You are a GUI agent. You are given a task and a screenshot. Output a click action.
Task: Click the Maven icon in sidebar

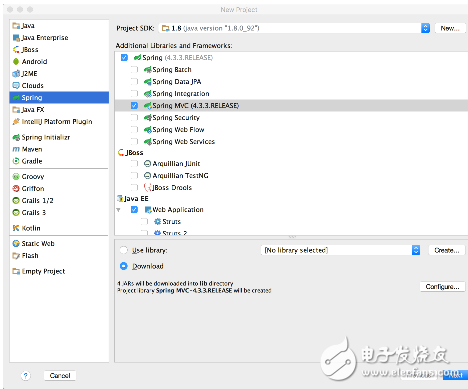coord(16,149)
